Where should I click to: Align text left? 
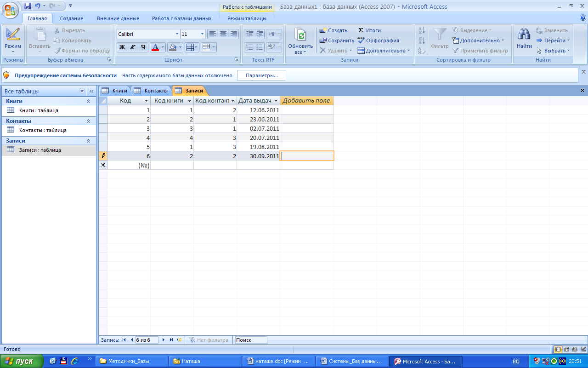pyautogui.click(x=212, y=34)
